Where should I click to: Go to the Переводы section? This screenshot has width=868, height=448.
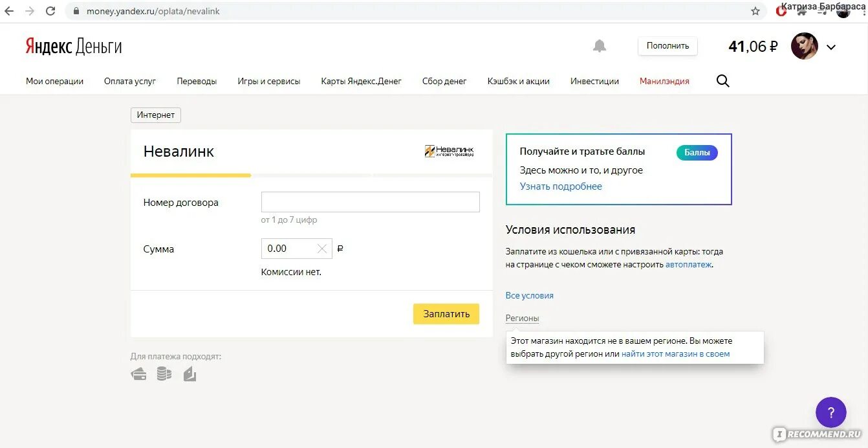tap(197, 81)
